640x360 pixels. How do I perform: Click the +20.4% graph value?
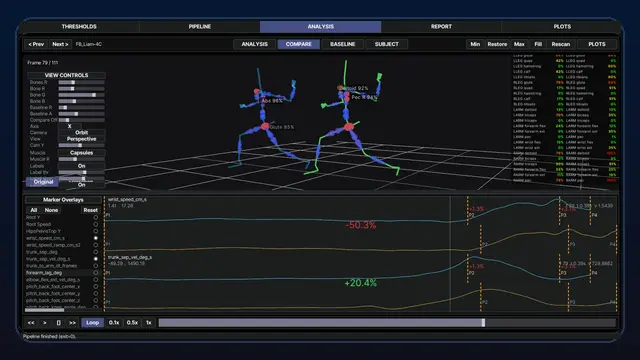click(360, 283)
